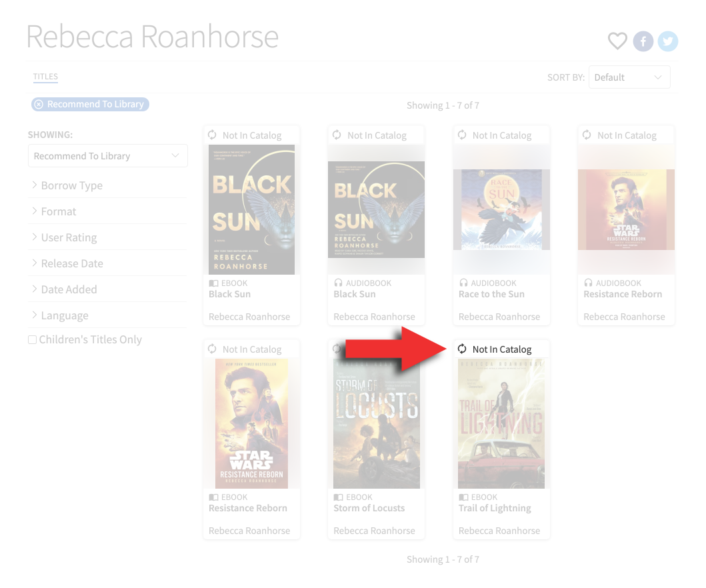The height and width of the screenshot is (588, 706).
Task: Open Resistance Reborn ebook cover
Action: (x=252, y=423)
